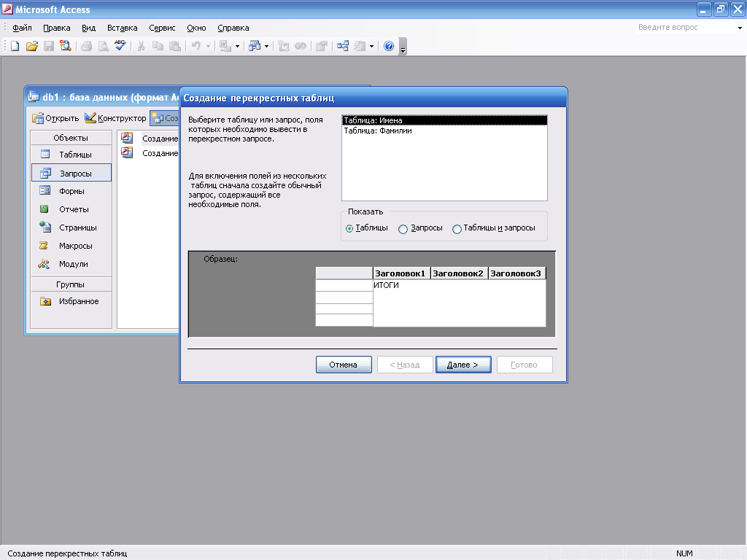
Task: Click the '< Назад' button
Action: tap(405, 365)
